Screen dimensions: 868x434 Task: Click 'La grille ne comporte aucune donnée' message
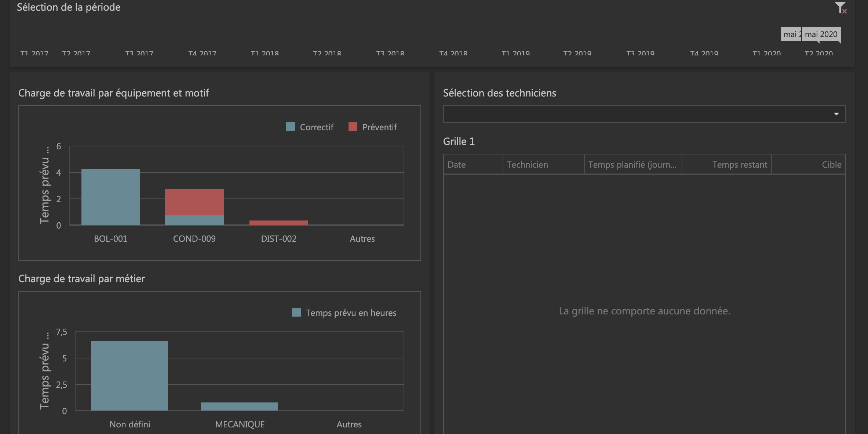[645, 311]
